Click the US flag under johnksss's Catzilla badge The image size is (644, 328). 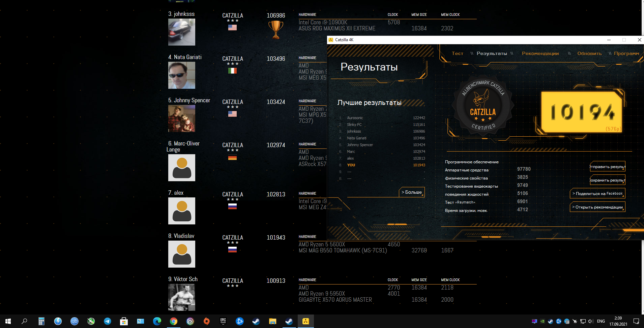(232, 28)
